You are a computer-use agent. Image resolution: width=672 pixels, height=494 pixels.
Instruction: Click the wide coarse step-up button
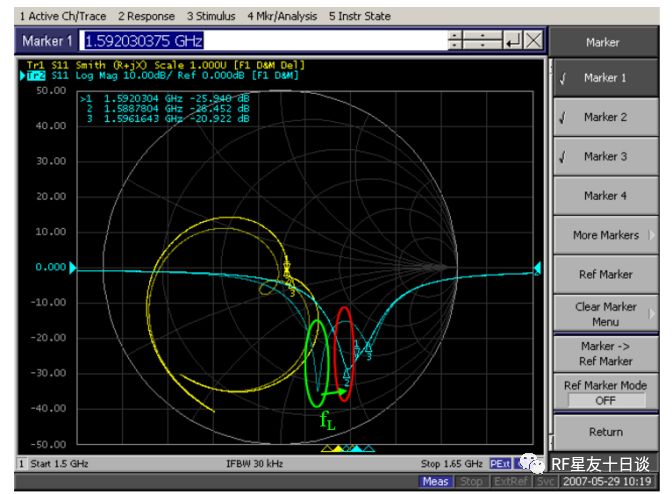click(483, 36)
